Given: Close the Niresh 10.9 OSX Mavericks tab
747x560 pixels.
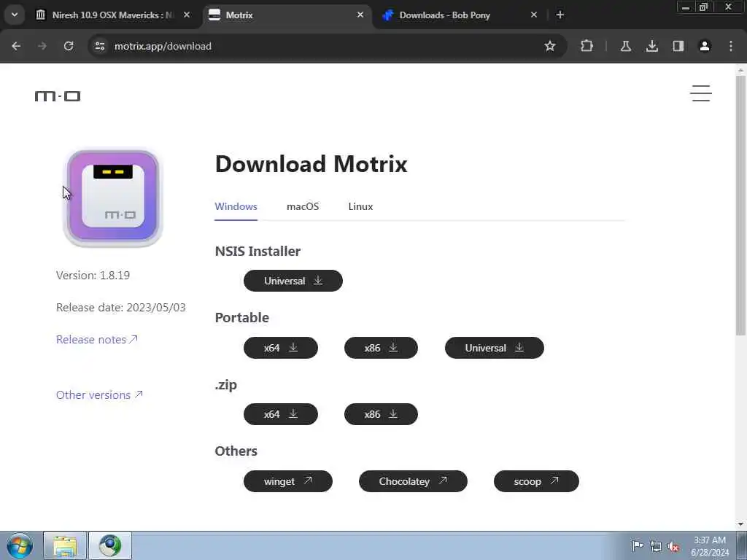Looking at the screenshot, I should click(187, 15).
